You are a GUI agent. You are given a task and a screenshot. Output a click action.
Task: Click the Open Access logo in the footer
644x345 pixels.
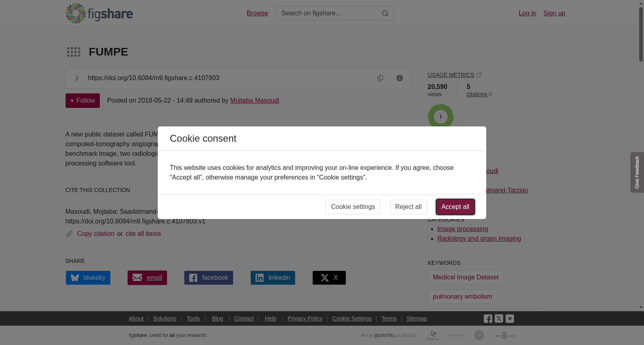click(505, 335)
